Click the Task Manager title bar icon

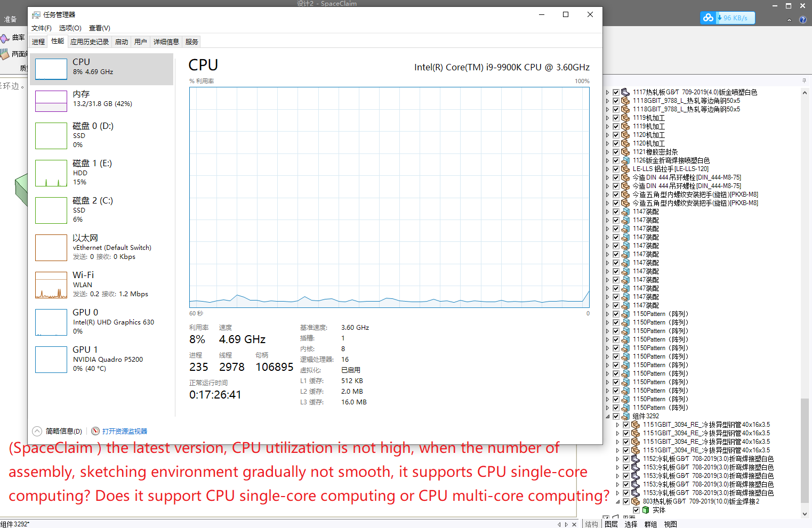click(x=36, y=15)
